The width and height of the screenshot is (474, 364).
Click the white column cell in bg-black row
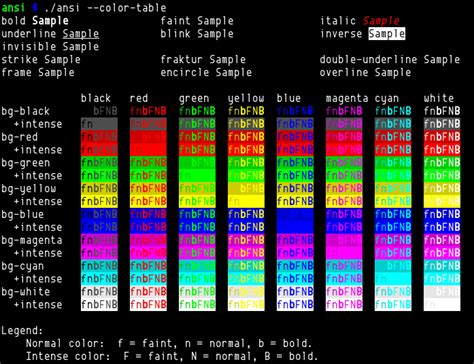(442, 111)
